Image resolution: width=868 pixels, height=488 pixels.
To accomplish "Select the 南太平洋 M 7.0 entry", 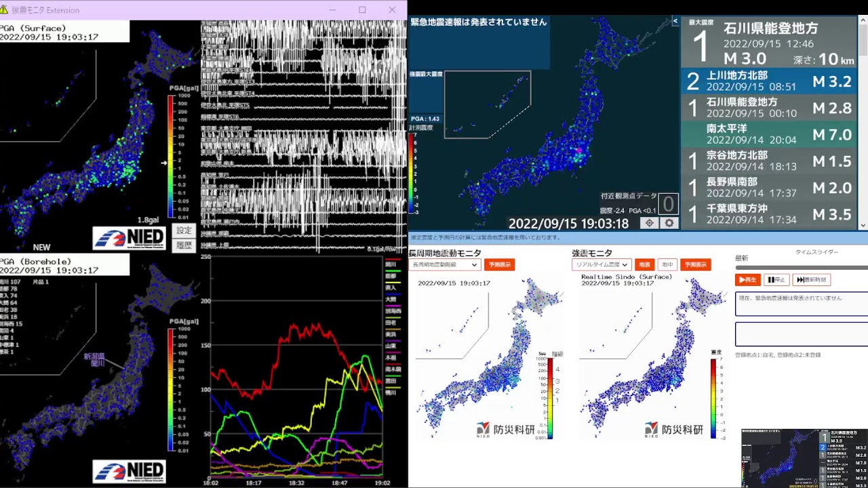I will 769,134.
